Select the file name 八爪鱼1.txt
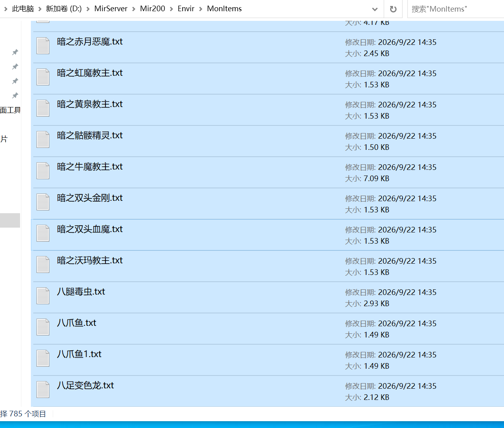This screenshot has width=504, height=428. [x=79, y=354]
